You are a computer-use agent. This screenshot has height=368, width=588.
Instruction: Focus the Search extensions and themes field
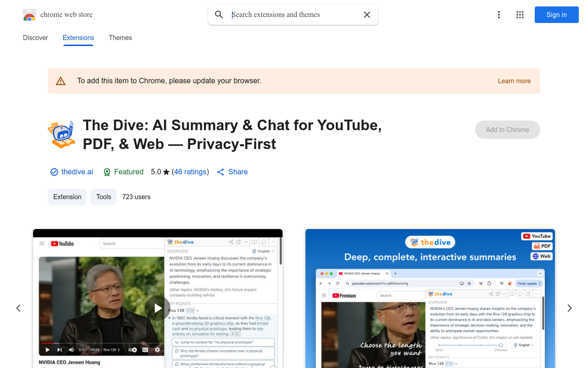[x=294, y=15]
